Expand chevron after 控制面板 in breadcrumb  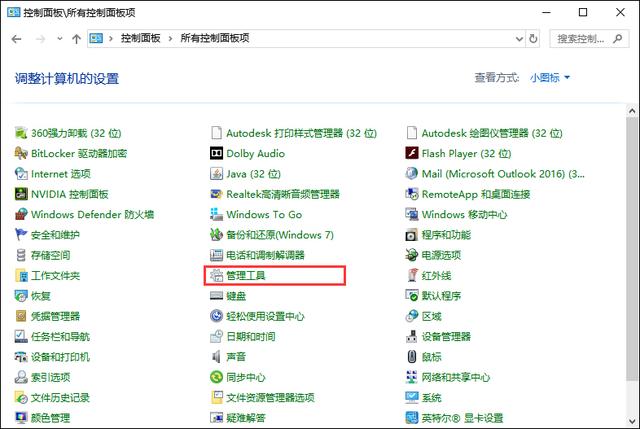(x=170, y=39)
